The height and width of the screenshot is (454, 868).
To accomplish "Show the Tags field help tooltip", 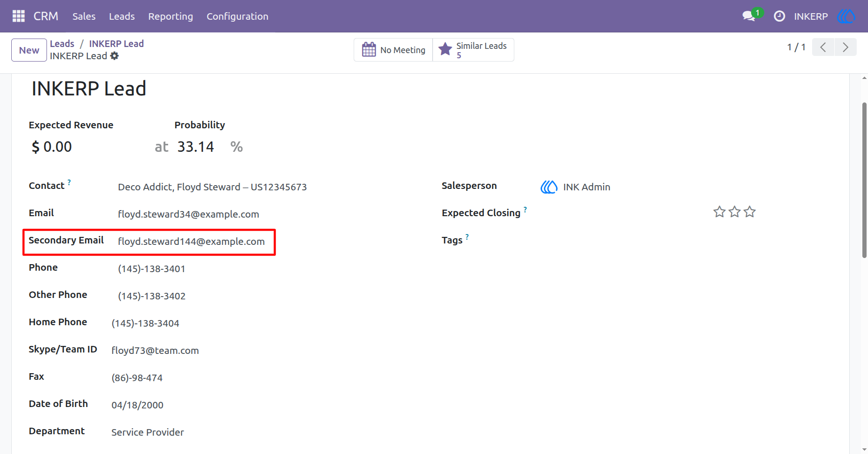I will click(467, 236).
